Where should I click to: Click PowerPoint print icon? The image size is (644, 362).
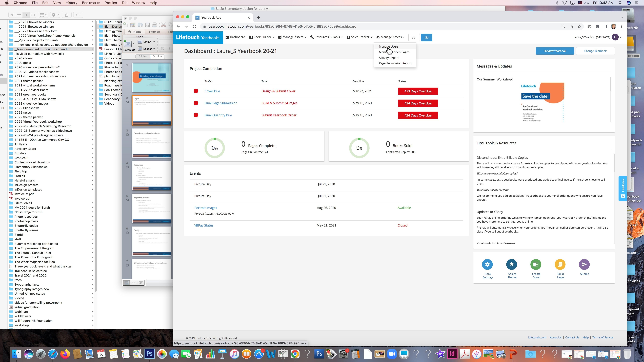(155, 25)
